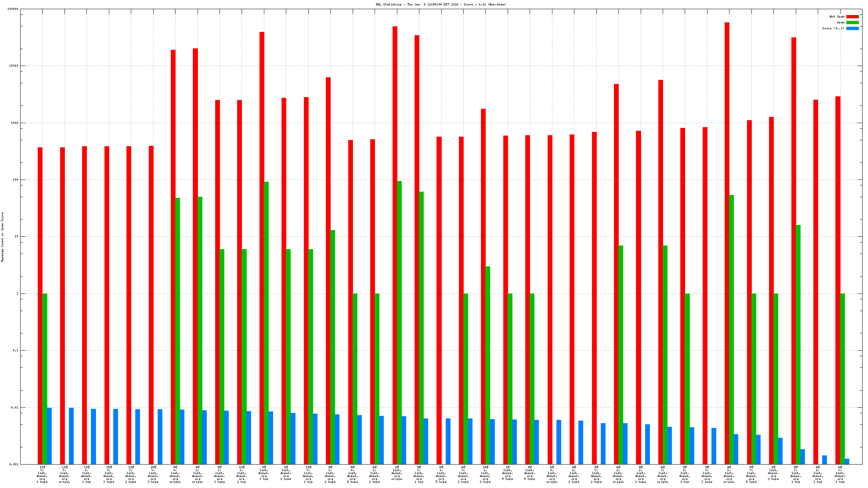The height and width of the screenshot is (488, 868).
Task: Click the 100000 tick label on y-axis
Action: (13, 9)
